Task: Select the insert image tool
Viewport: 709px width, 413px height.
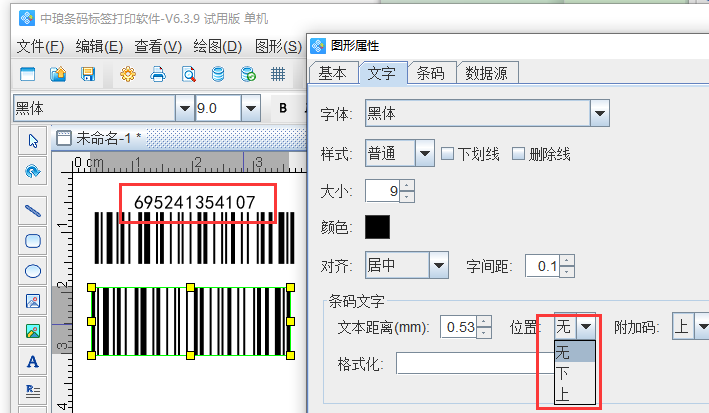Action: (x=33, y=301)
